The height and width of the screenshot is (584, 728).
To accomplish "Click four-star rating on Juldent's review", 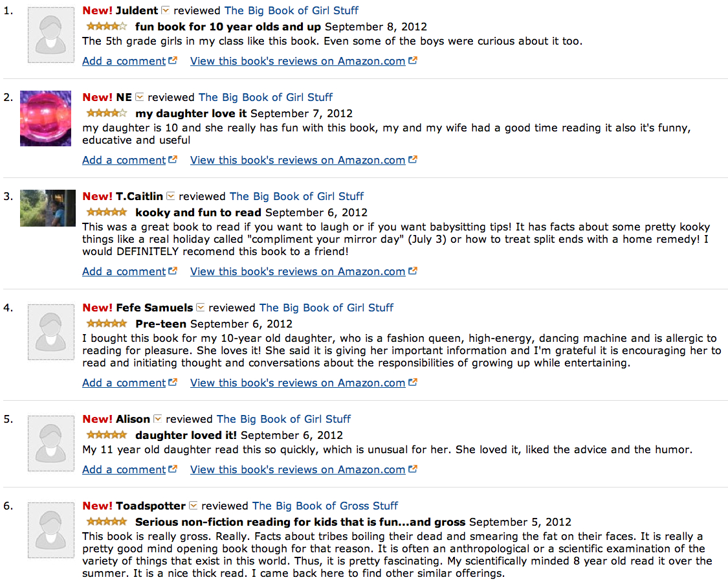I will (x=106, y=27).
